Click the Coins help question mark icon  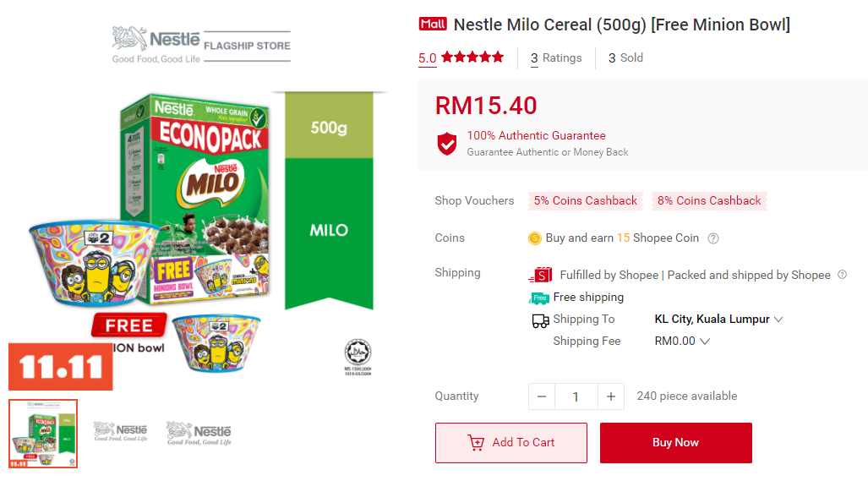pyautogui.click(x=713, y=238)
